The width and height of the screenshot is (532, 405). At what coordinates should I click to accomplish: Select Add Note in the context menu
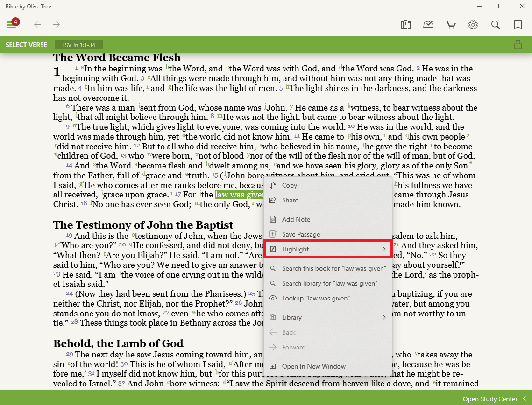296,220
